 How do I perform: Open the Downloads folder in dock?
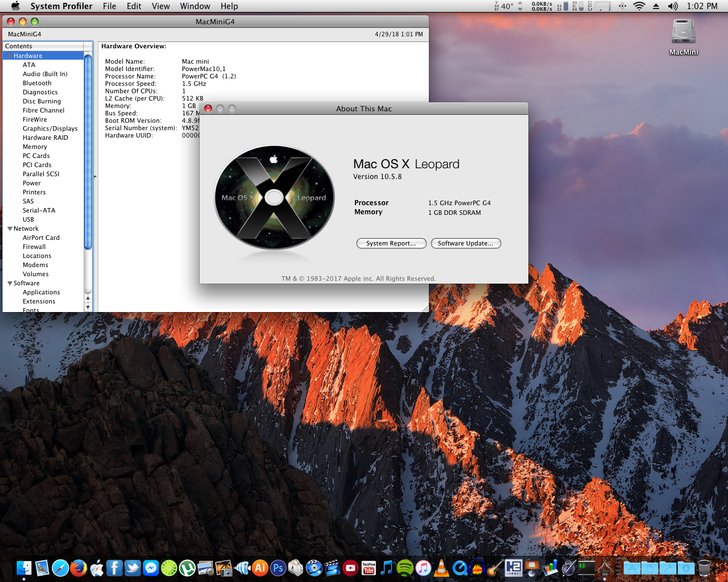686,568
